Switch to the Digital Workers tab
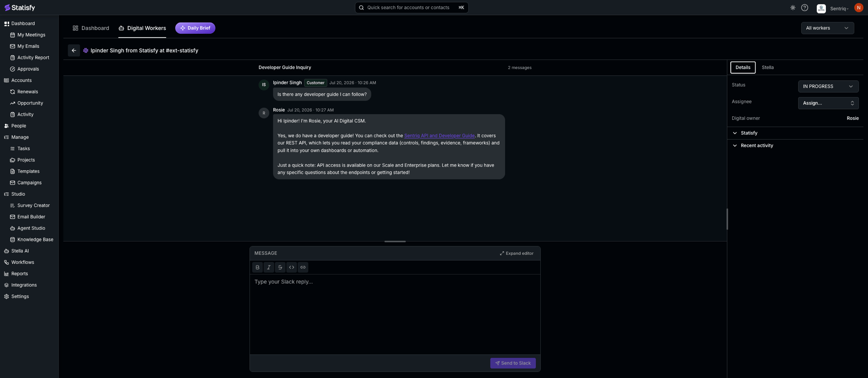 point(142,28)
